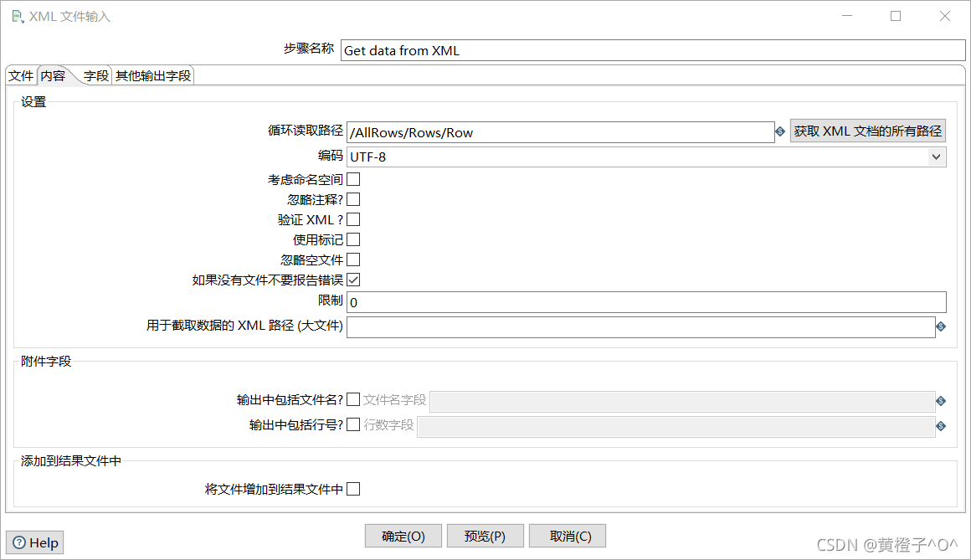Click the XML 文件输入 window title icon
This screenshot has height=560, width=971.
point(18,16)
